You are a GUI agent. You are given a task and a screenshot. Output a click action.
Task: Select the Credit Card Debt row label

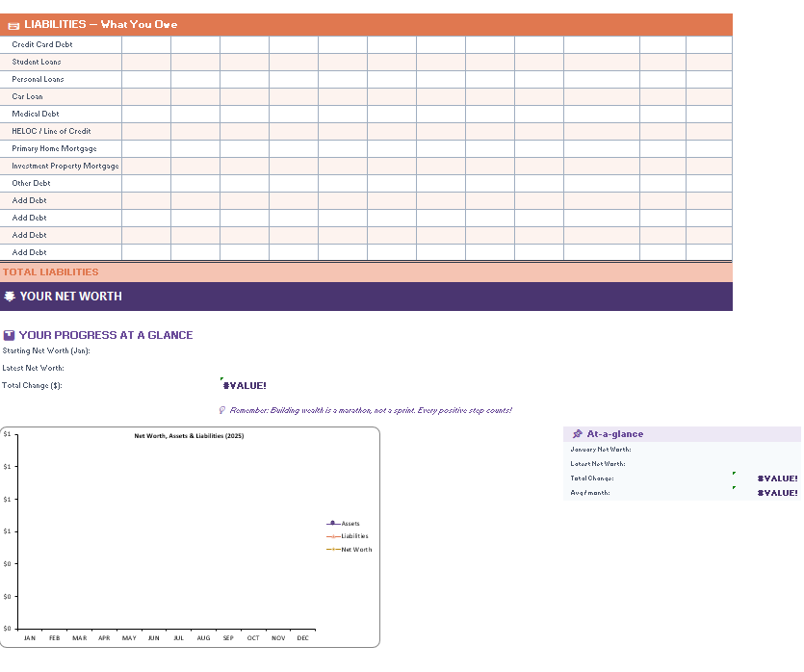pyautogui.click(x=41, y=44)
